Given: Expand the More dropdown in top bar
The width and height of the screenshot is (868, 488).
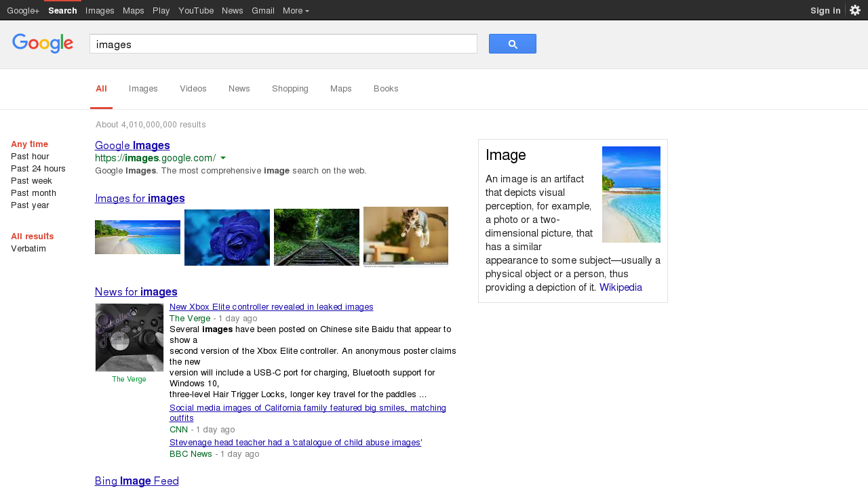Looking at the screenshot, I should (x=296, y=10).
